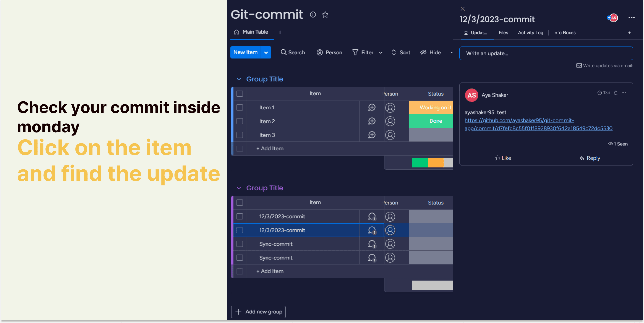Image resolution: width=644 pixels, height=323 pixels.
Task: Check the Item 1 checkbox
Action: click(x=240, y=107)
